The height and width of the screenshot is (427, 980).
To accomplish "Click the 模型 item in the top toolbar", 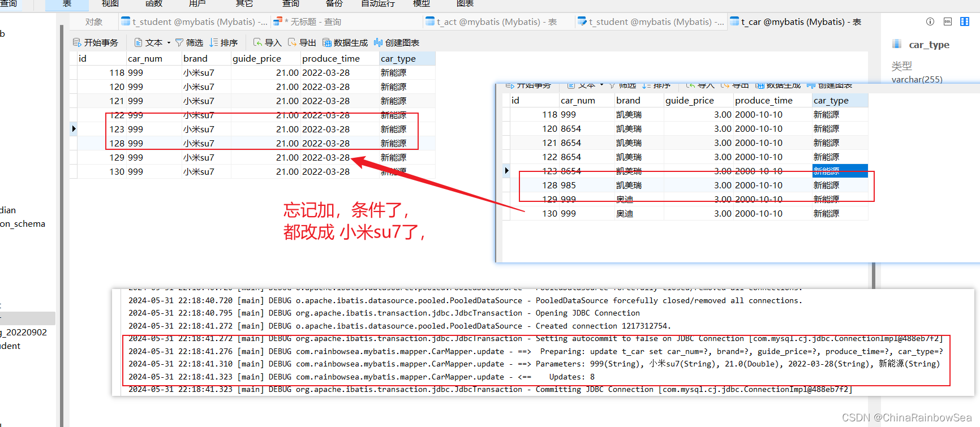I will click(x=422, y=4).
